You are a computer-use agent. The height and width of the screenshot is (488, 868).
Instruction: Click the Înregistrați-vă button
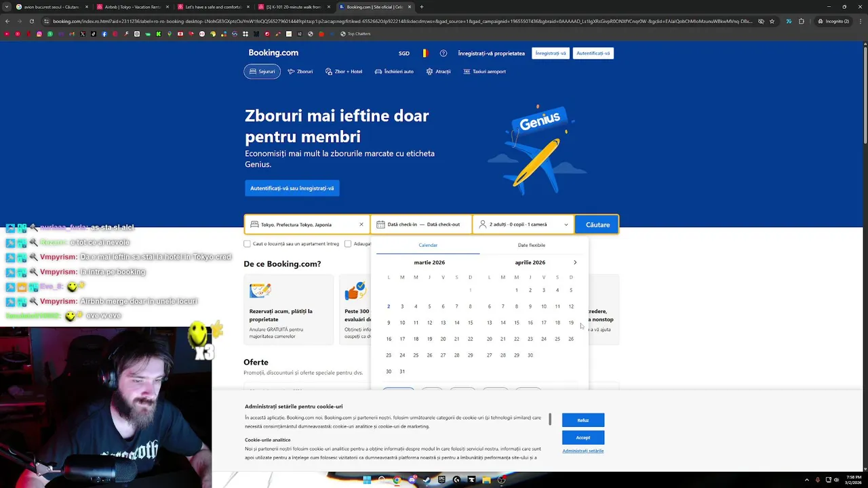click(551, 53)
